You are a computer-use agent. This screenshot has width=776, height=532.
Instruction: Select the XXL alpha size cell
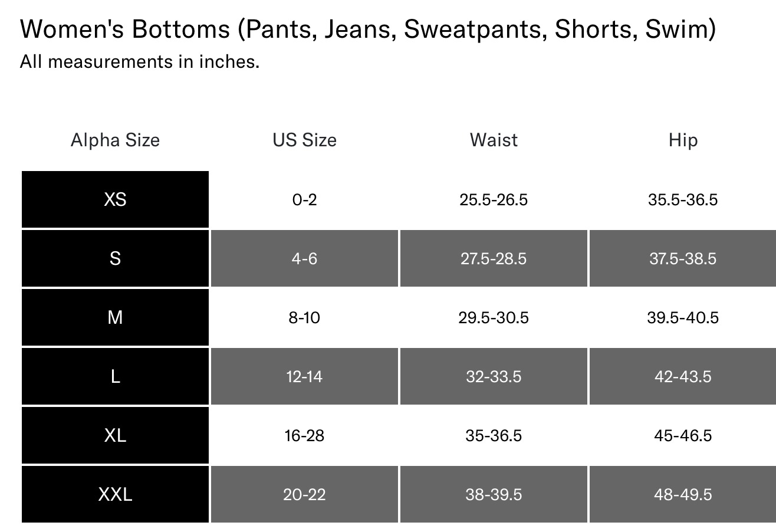(x=115, y=494)
